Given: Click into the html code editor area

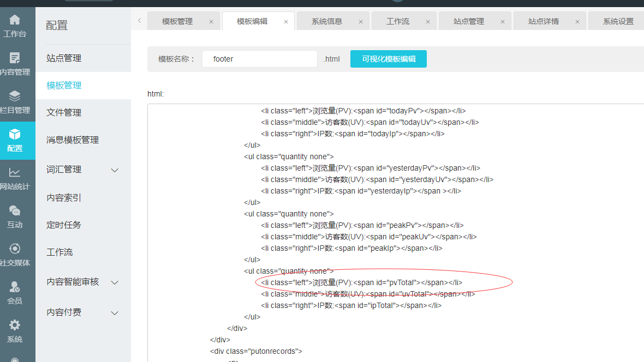Looking at the screenshot, I should [396, 233].
